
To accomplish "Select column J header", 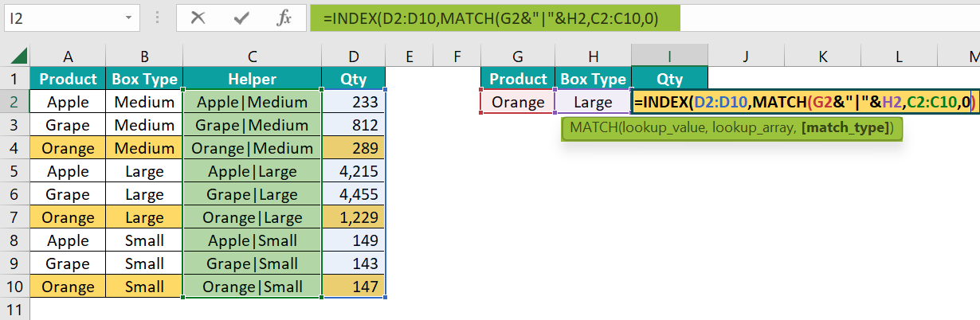I will [x=746, y=56].
